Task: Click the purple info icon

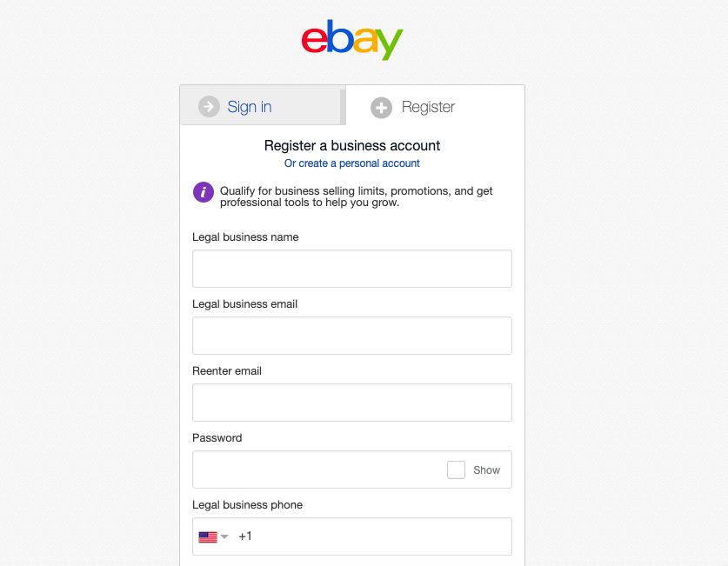Action: click(204, 192)
